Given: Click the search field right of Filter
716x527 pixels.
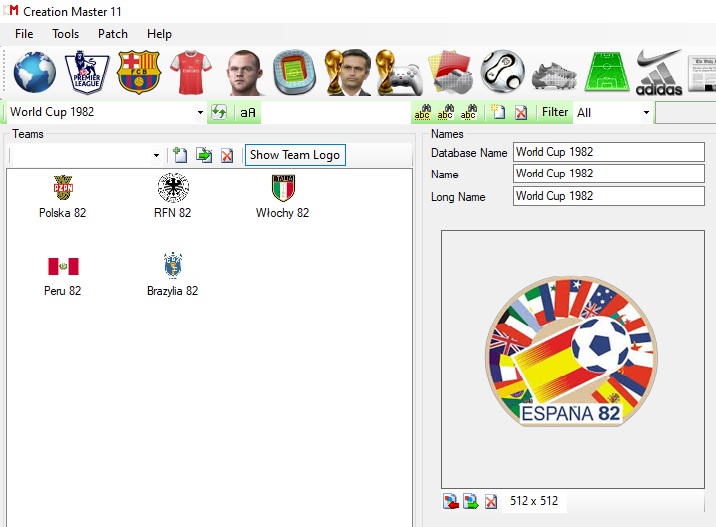Looking at the screenshot, I should tap(685, 112).
